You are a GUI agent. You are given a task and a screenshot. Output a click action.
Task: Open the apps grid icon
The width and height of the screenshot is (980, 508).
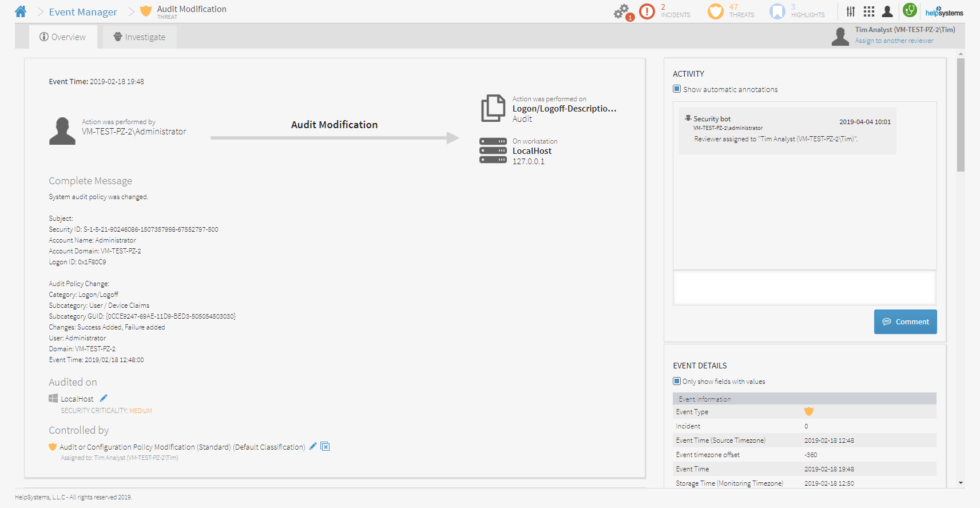[x=869, y=11]
